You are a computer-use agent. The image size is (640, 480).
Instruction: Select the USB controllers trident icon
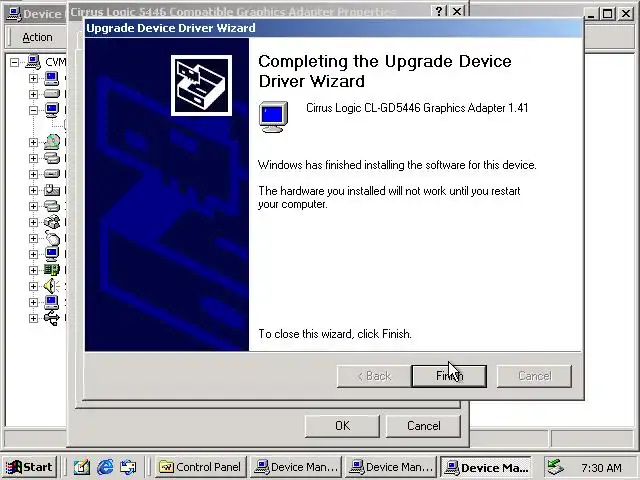click(52, 318)
